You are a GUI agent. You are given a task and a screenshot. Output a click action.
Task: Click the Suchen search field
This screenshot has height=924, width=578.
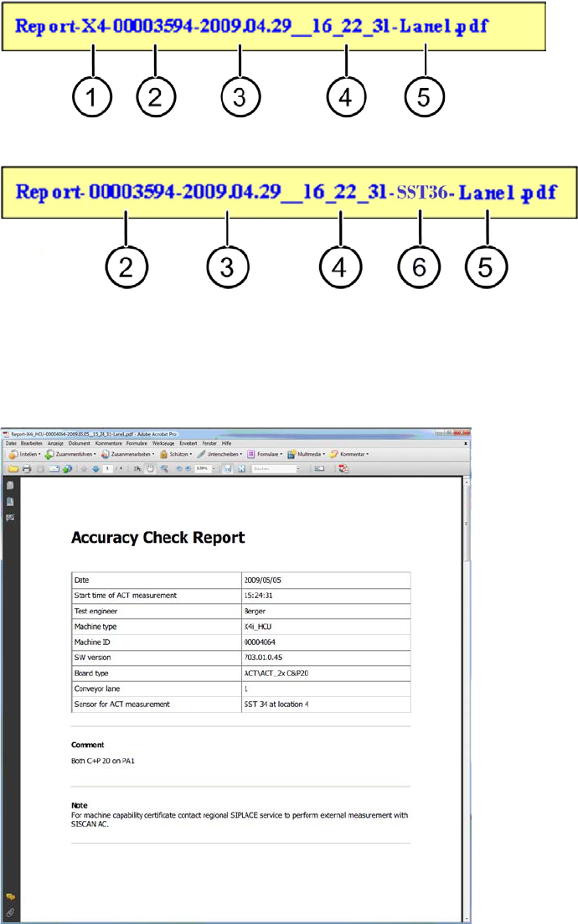click(274, 469)
